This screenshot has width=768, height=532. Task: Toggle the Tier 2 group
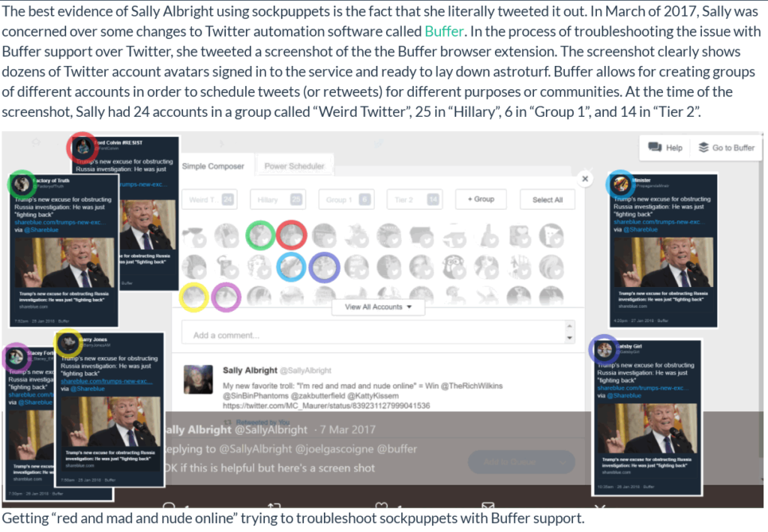414,199
